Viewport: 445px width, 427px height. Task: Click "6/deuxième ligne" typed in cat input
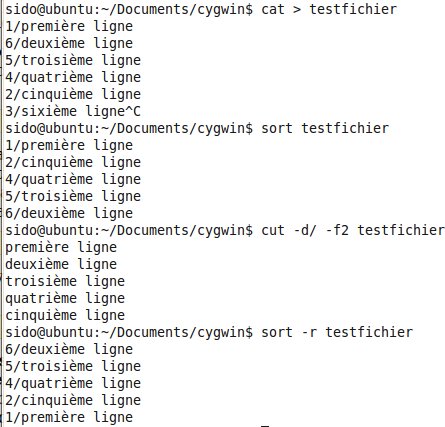click(69, 43)
